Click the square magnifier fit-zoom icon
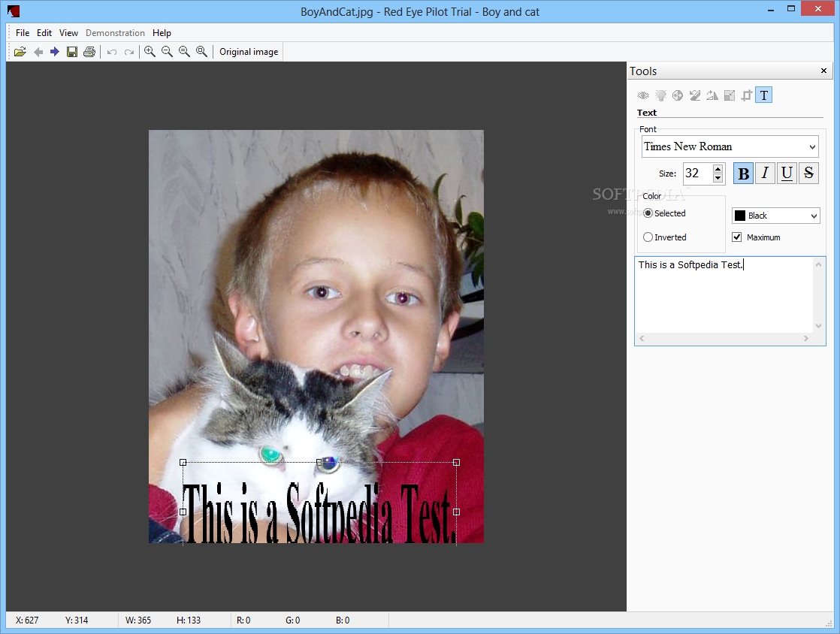Viewport: 840px width, 634px height. [201, 52]
